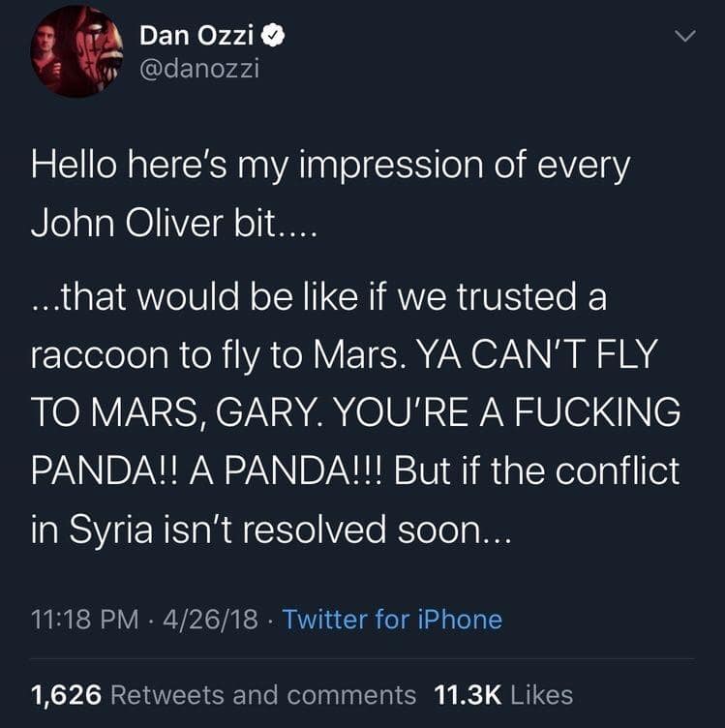Open the @danozzi handle link
The width and height of the screenshot is (725, 728).
(199, 71)
